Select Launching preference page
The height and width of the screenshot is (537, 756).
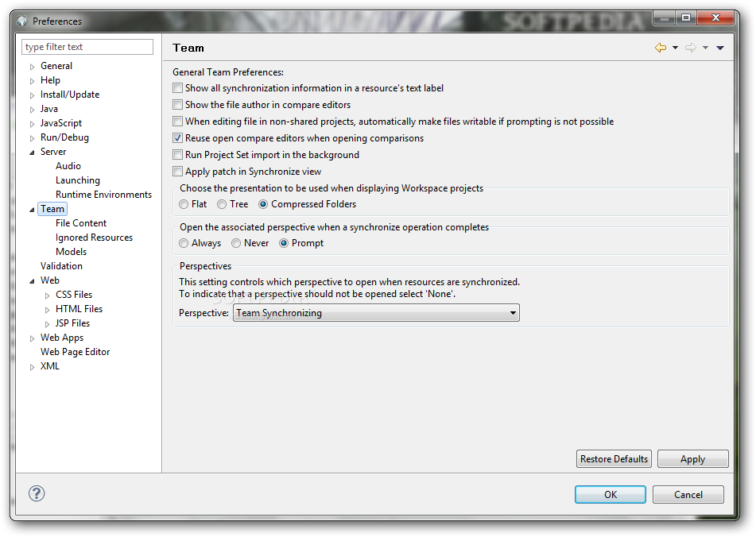click(x=78, y=180)
